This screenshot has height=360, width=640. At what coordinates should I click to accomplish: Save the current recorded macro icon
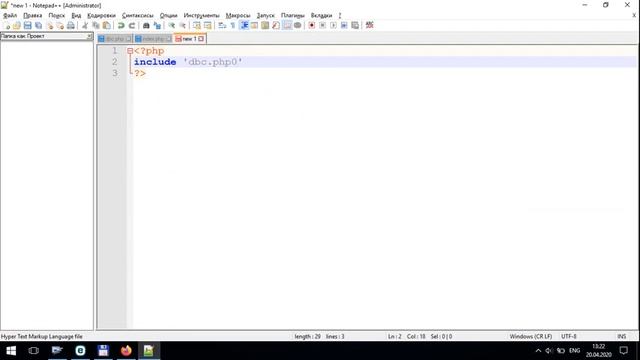(x=355, y=25)
